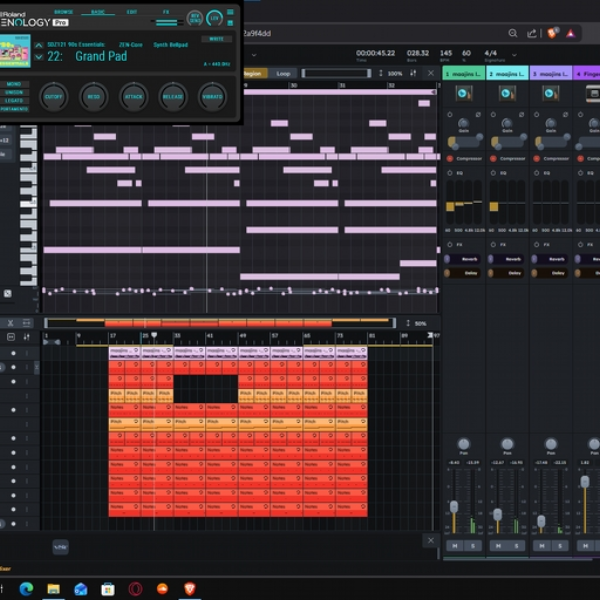The height and width of the screenshot is (600, 600).
Task: Click the square icon above the track list
Action: click(x=11, y=337)
